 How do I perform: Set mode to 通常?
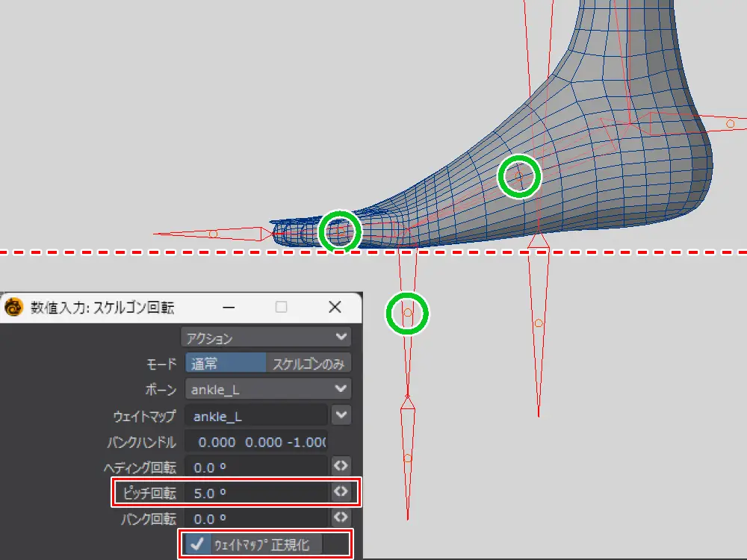226,364
